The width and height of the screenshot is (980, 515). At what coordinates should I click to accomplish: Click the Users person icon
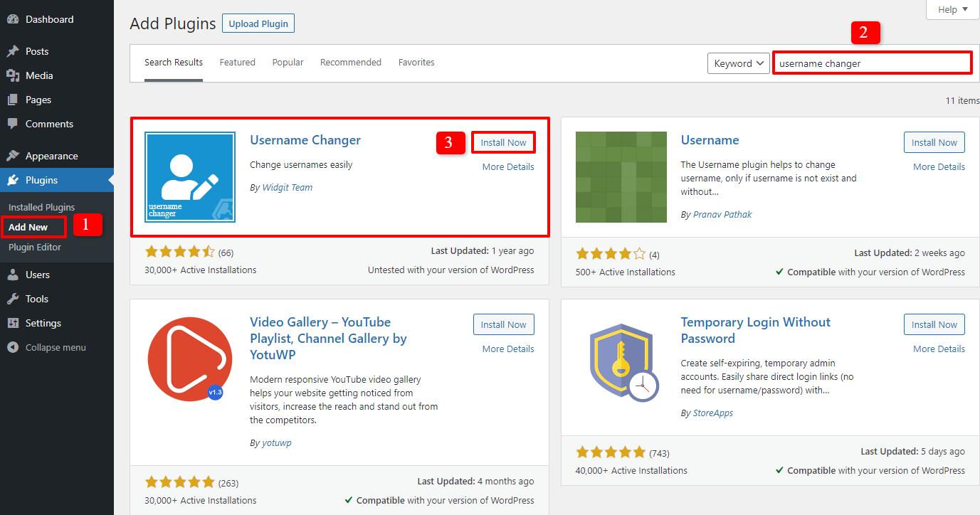click(x=13, y=275)
